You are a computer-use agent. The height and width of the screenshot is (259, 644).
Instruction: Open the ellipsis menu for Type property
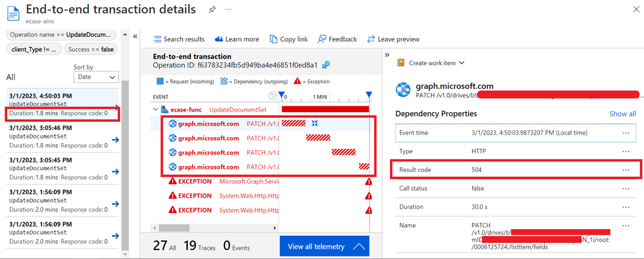pos(625,151)
